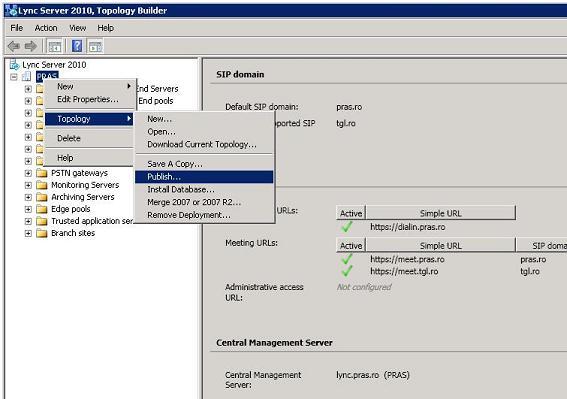567x399 pixels.
Task: Click the PRAS site building icon
Action: coord(26,76)
